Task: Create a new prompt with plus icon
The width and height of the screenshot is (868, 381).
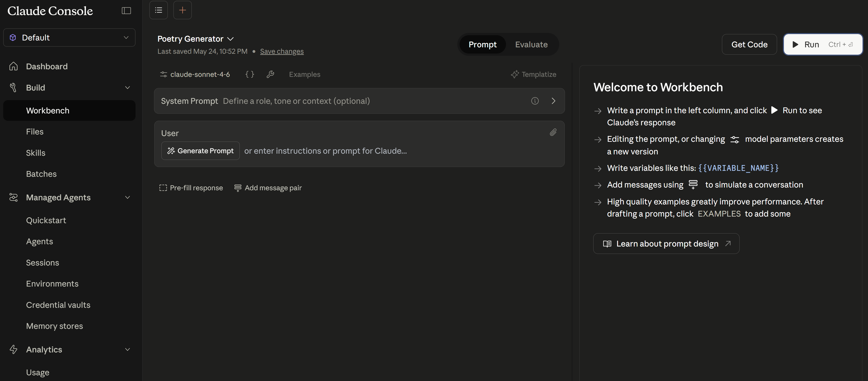Action: (x=182, y=10)
